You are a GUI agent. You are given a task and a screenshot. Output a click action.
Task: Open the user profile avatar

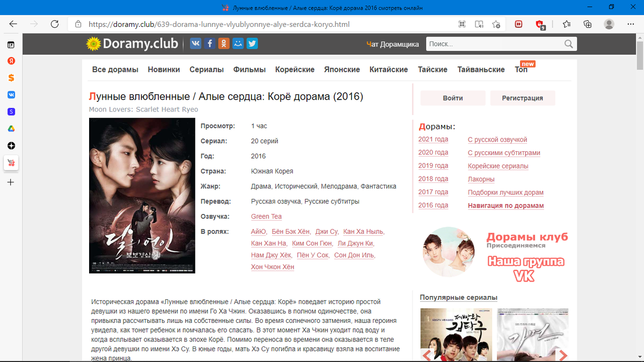tap(609, 24)
